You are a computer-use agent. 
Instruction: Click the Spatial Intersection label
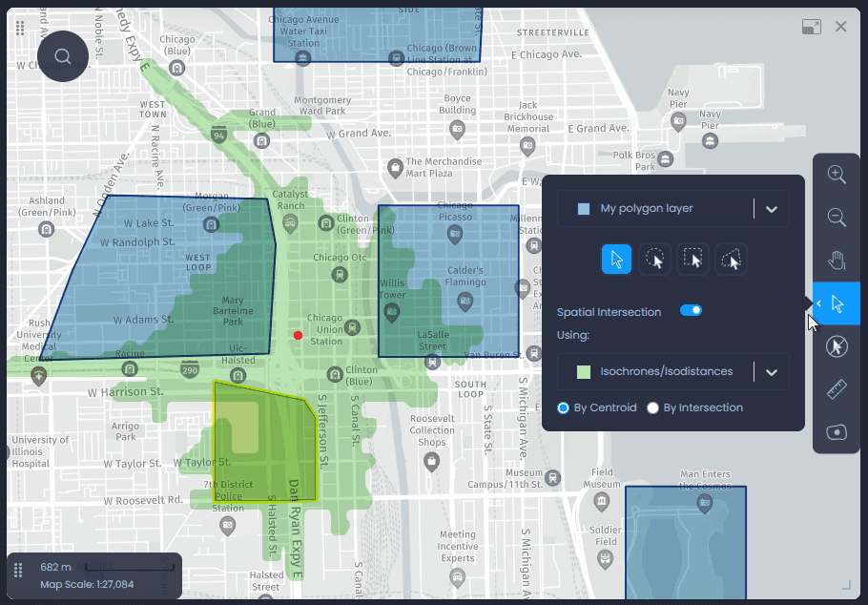tap(609, 312)
